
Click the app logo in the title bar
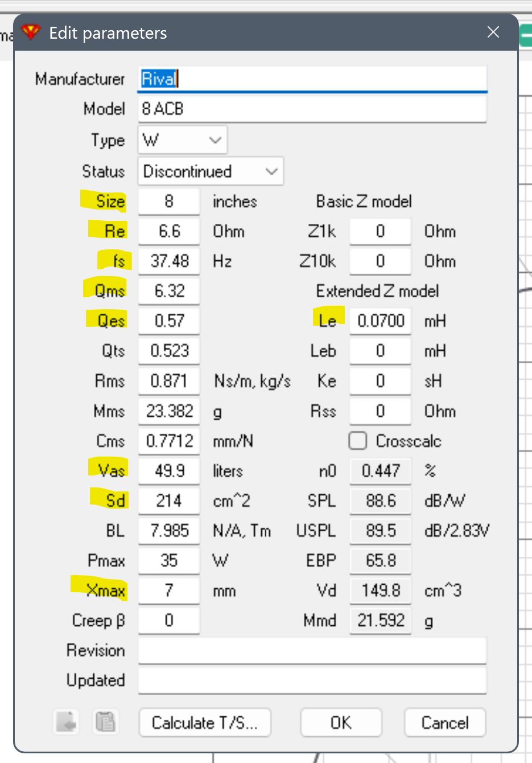click(x=31, y=32)
